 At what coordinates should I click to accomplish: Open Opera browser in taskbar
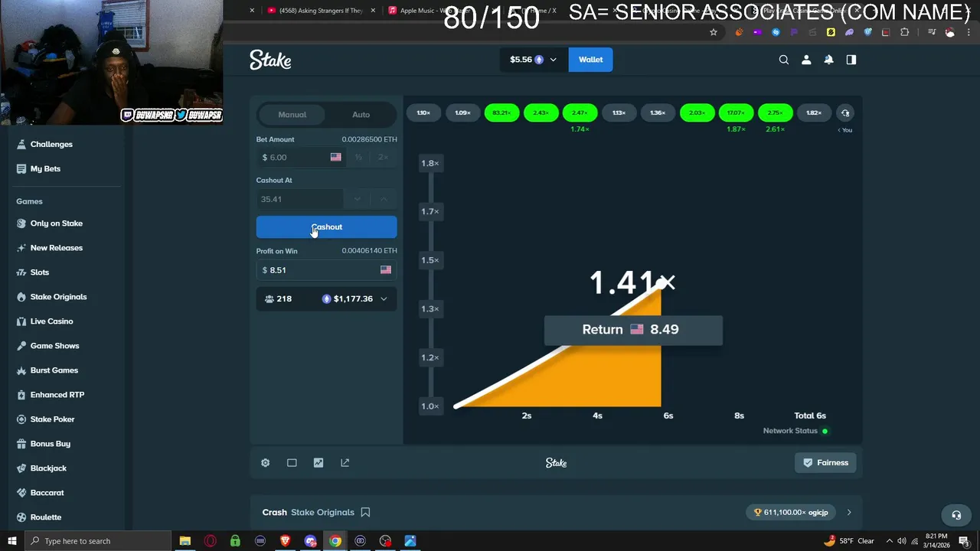210,541
